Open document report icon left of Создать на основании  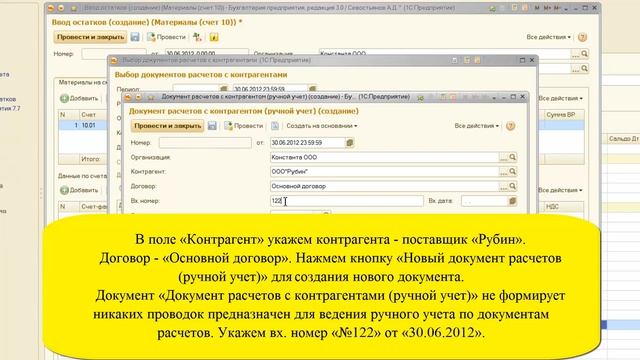point(275,126)
